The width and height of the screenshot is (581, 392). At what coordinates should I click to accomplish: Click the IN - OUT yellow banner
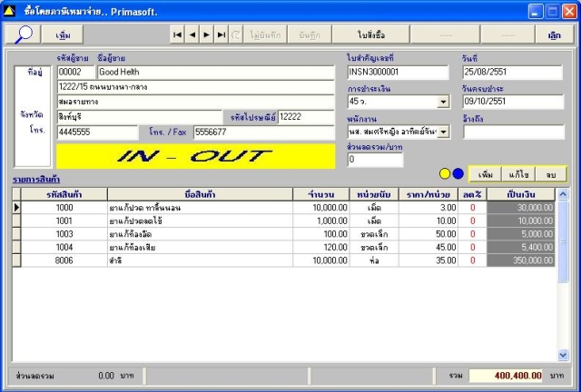point(196,156)
